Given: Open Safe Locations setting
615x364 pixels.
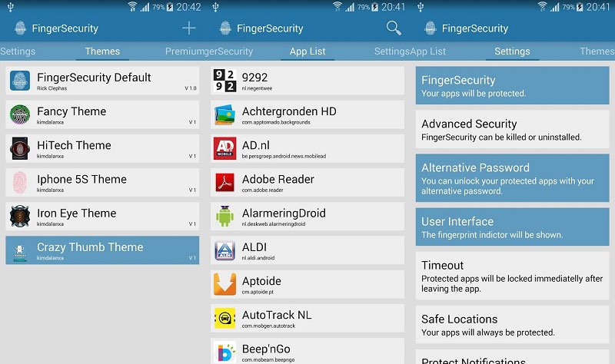Looking at the screenshot, I should pyautogui.click(x=512, y=325).
